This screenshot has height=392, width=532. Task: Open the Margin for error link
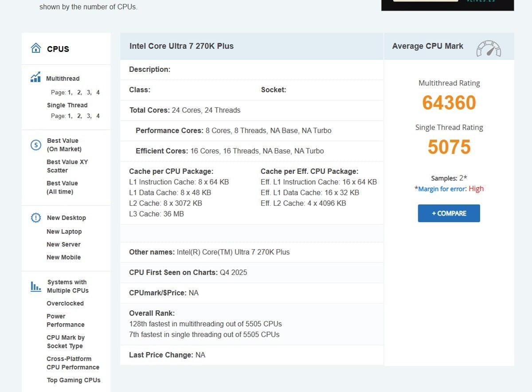tap(442, 189)
